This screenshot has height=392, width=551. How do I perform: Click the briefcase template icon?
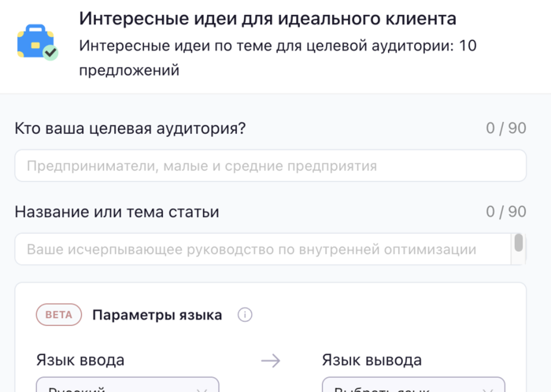click(x=37, y=42)
